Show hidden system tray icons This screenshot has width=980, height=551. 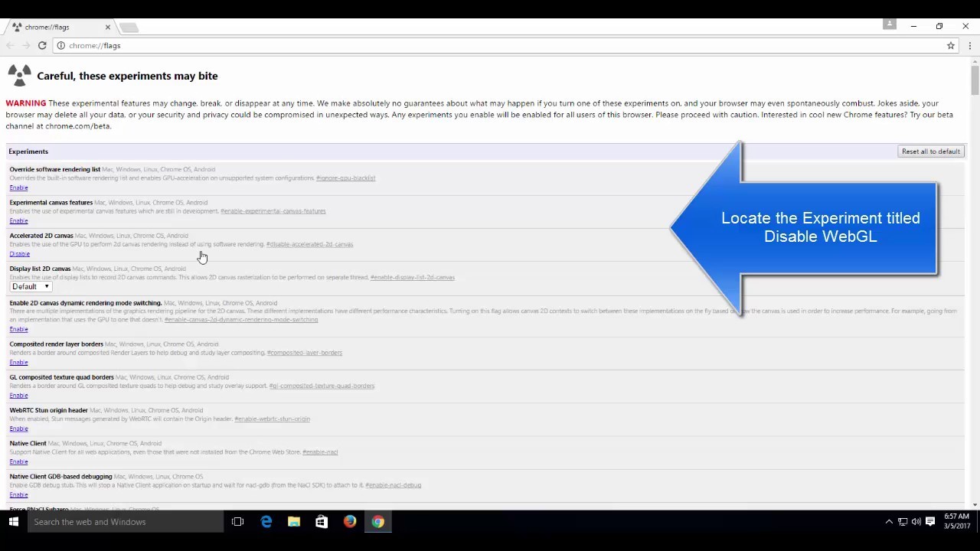(x=889, y=522)
